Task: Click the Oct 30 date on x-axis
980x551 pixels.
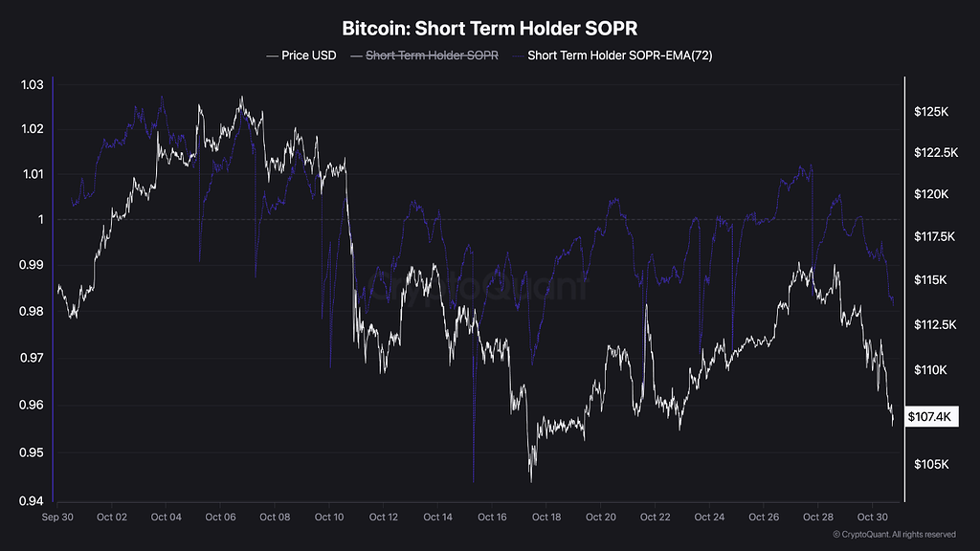Action: [x=872, y=518]
